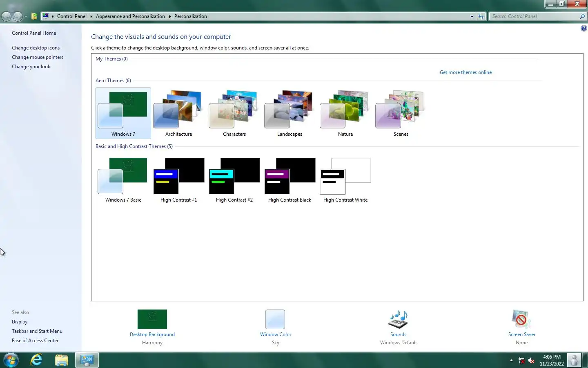Screen dimensions: 588x368
Task: Open Window Color settings icon
Action: (x=275, y=319)
